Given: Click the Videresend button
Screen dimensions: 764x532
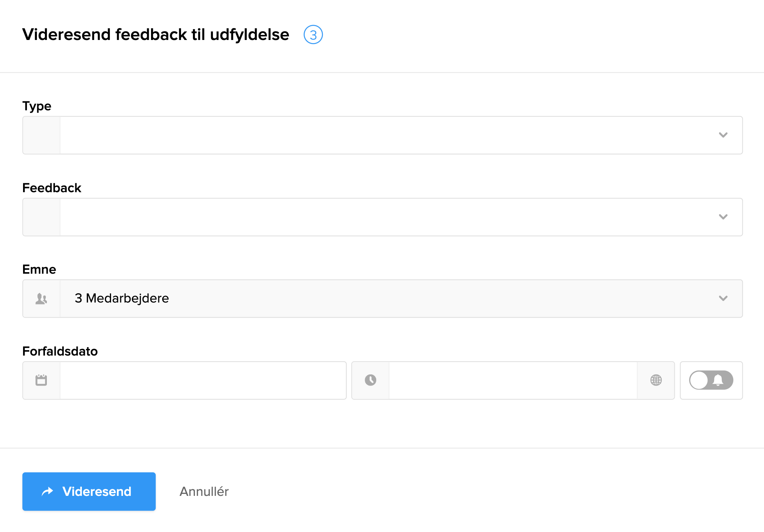Looking at the screenshot, I should (x=89, y=491).
